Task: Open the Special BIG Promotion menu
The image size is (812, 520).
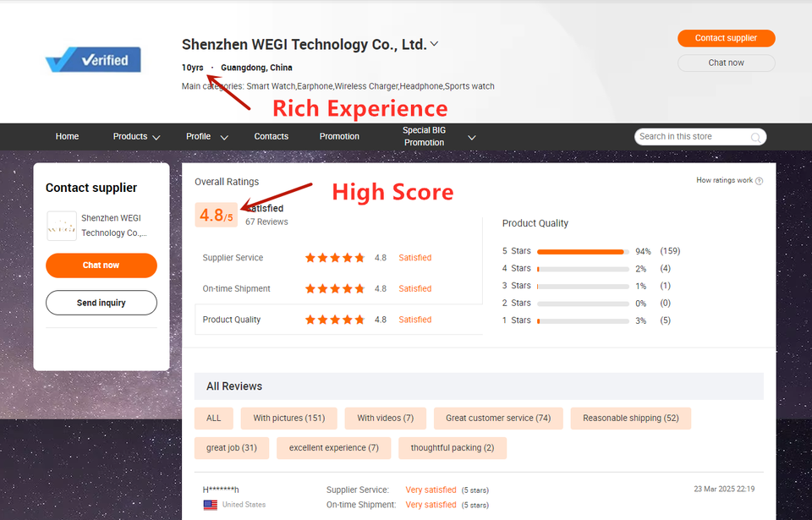Action: [424, 136]
